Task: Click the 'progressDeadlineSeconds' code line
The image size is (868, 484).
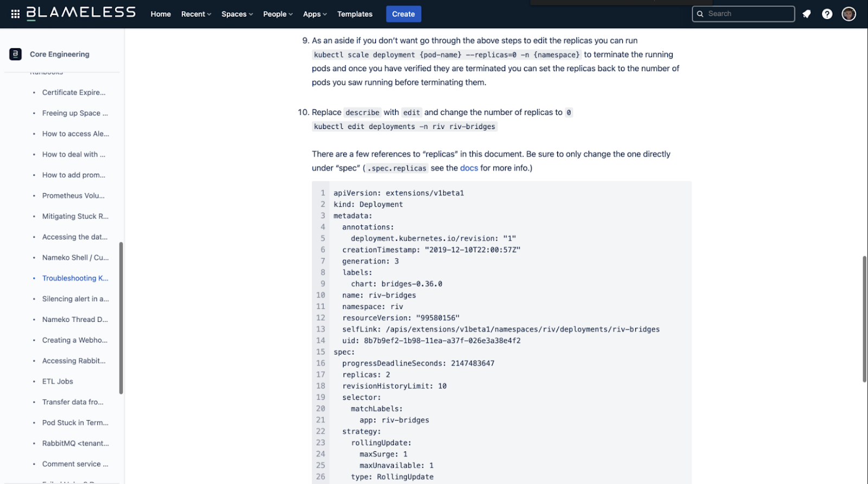Action: [x=418, y=363]
